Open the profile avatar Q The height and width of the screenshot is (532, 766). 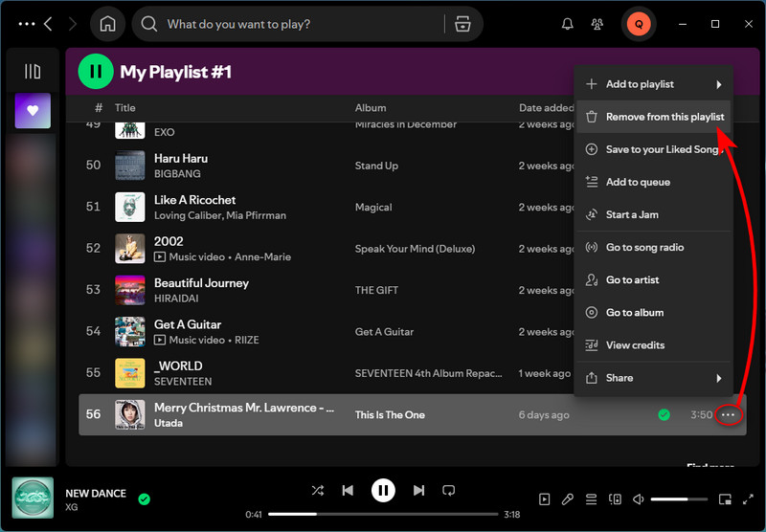pos(639,24)
